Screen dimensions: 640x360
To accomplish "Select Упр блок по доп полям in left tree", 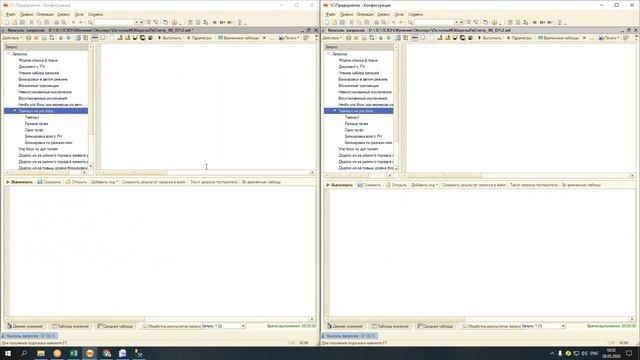I will click(38, 149).
